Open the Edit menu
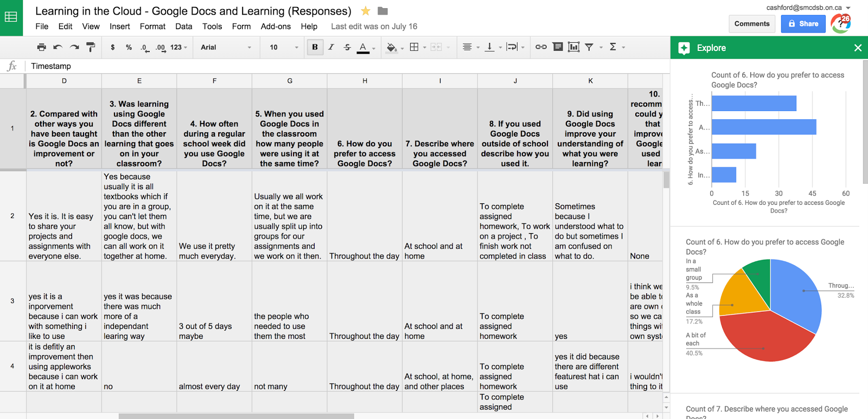This screenshot has height=419, width=868. click(65, 26)
